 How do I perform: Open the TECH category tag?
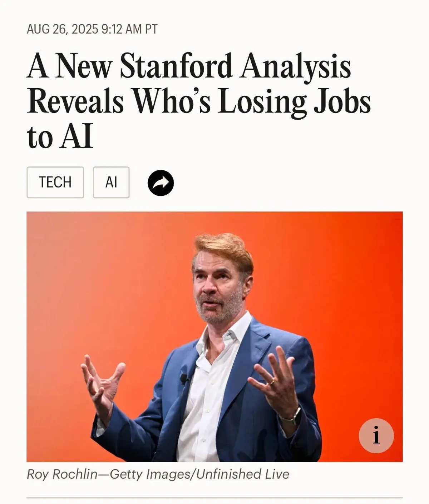point(55,183)
